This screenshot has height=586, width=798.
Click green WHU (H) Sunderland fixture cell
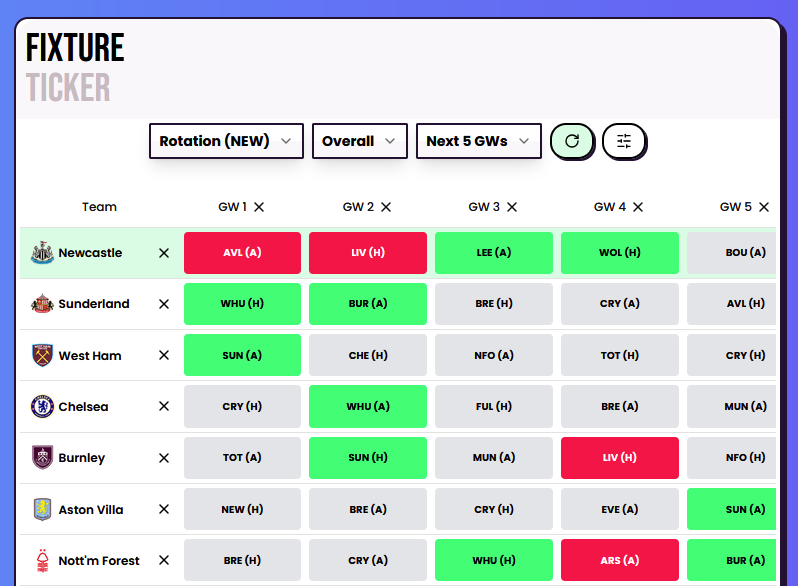click(242, 304)
